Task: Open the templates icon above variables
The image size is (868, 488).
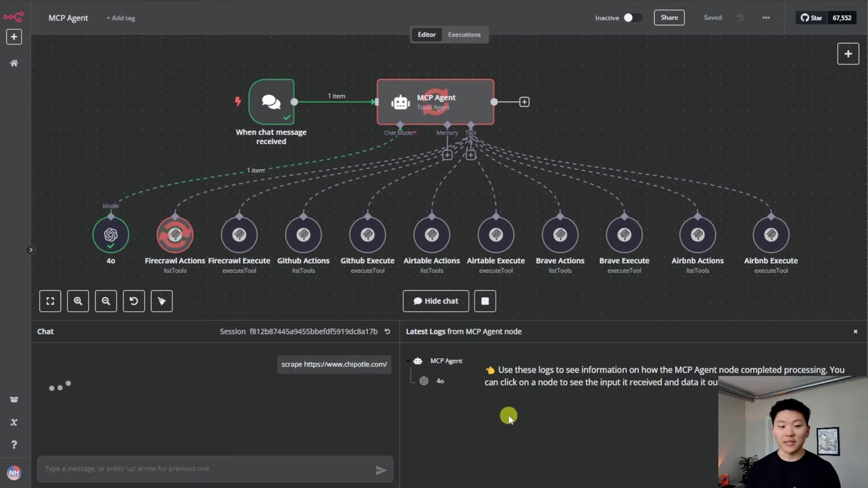Action: (14, 400)
